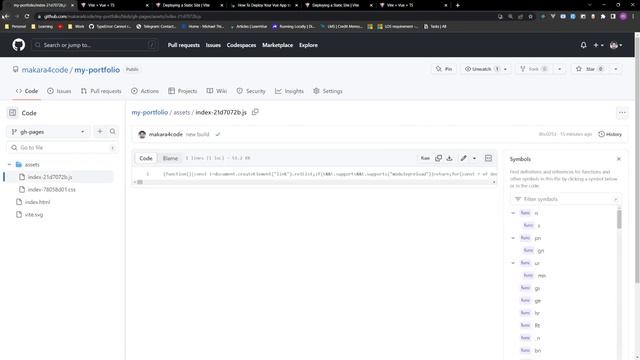Collapse the file tree side panel icon
The width and height of the screenshot is (640, 360).
(13, 113)
